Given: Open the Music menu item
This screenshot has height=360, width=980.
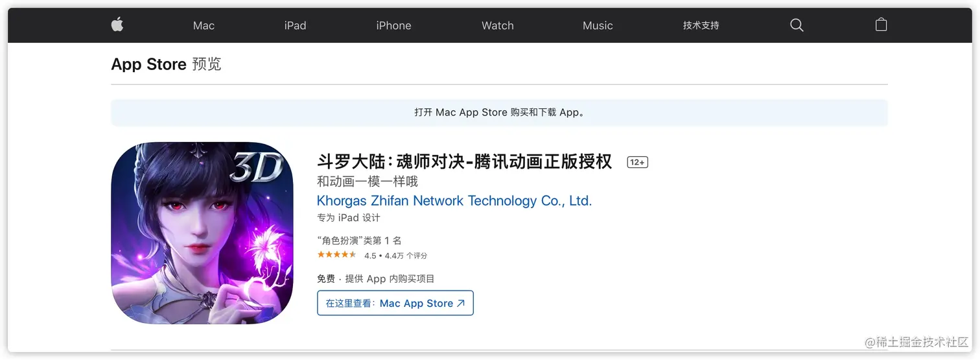Looking at the screenshot, I should (x=598, y=25).
